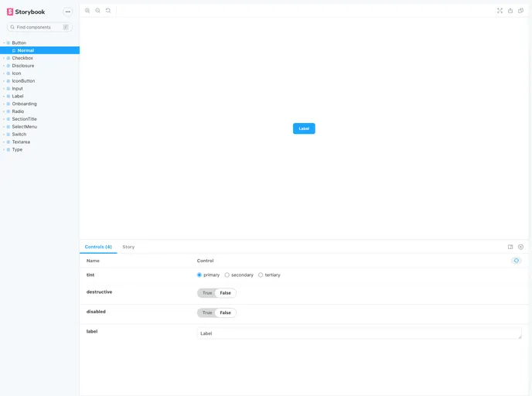
Task: Click the tint property name
Action: pos(90,275)
